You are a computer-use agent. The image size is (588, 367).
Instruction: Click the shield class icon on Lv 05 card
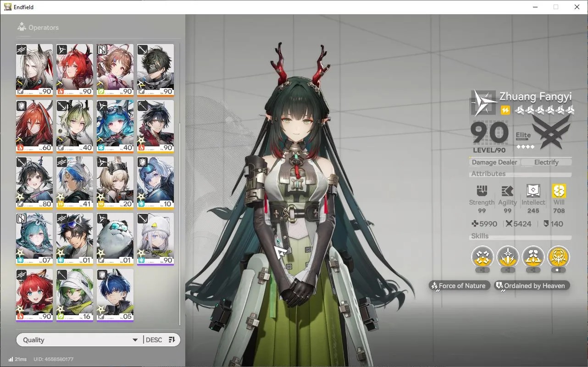[102, 274]
